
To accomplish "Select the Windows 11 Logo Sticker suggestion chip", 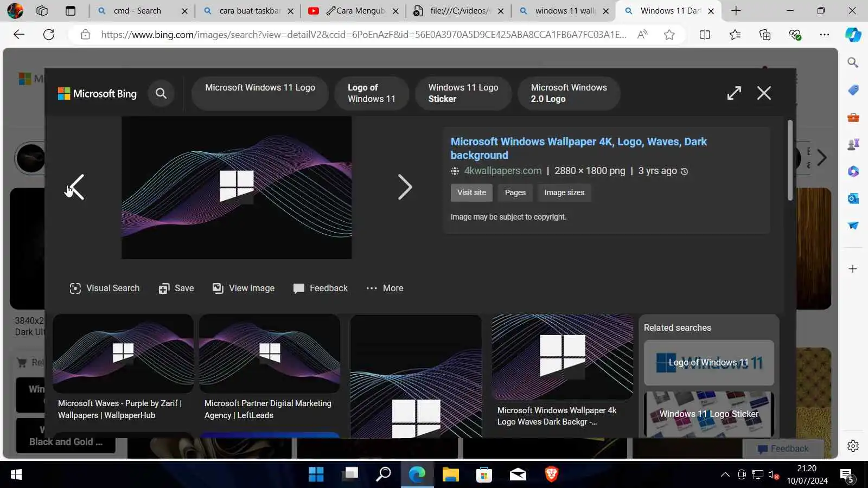I will tap(463, 93).
